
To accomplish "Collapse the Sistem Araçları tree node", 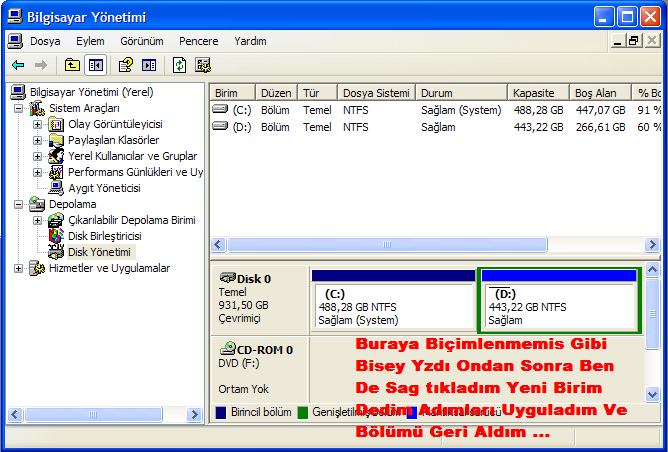I will pyautogui.click(x=19, y=108).
